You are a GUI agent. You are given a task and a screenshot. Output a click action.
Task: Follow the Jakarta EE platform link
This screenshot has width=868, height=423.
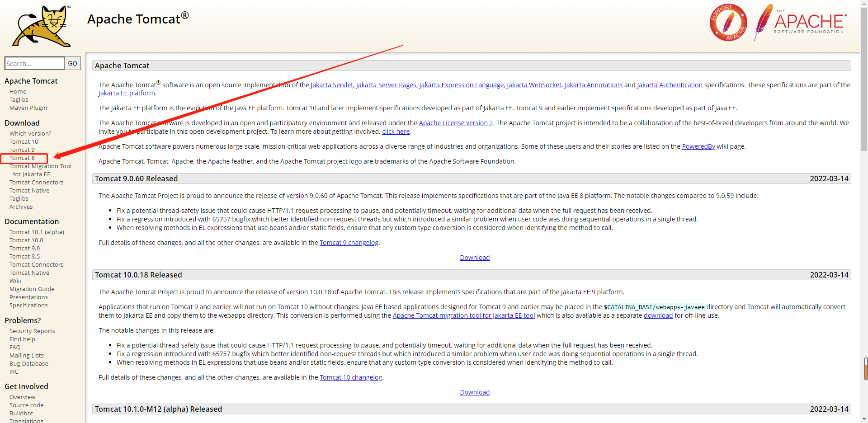pyautogui.click(x=127, y=93)
